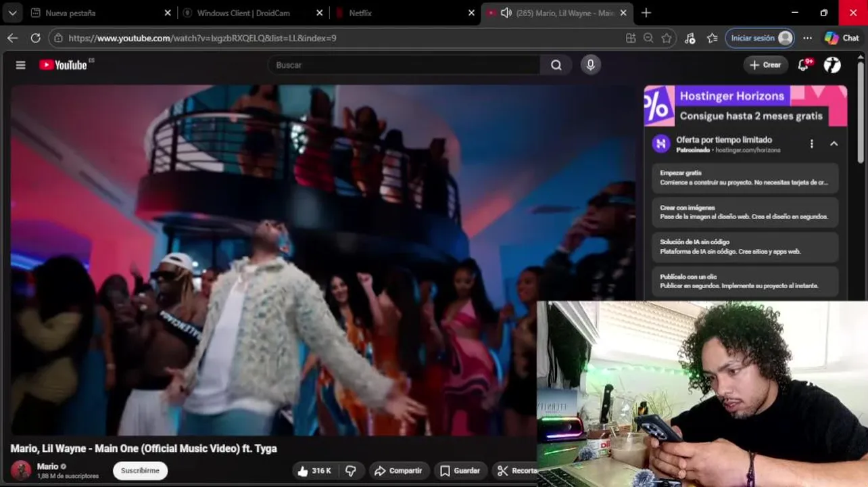Reload the page with refresh icon
The height and width of the screenshot is (487, 868).
(x=35, y=38)
